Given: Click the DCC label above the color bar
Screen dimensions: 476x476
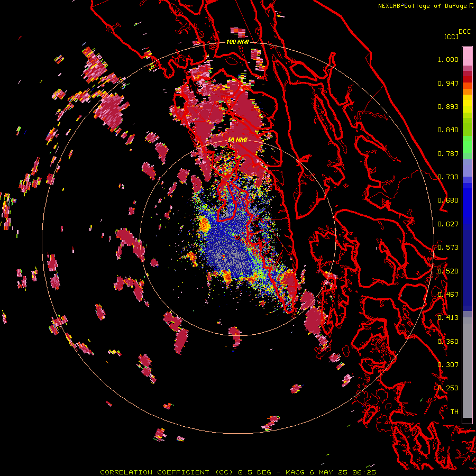Looking at the screenshot, I should click(464, 32).
